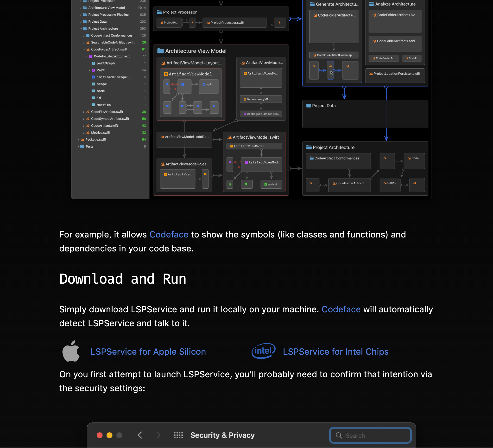Click Generate Architecture folder icon
The image size is (493, 448).
[312, 4]
